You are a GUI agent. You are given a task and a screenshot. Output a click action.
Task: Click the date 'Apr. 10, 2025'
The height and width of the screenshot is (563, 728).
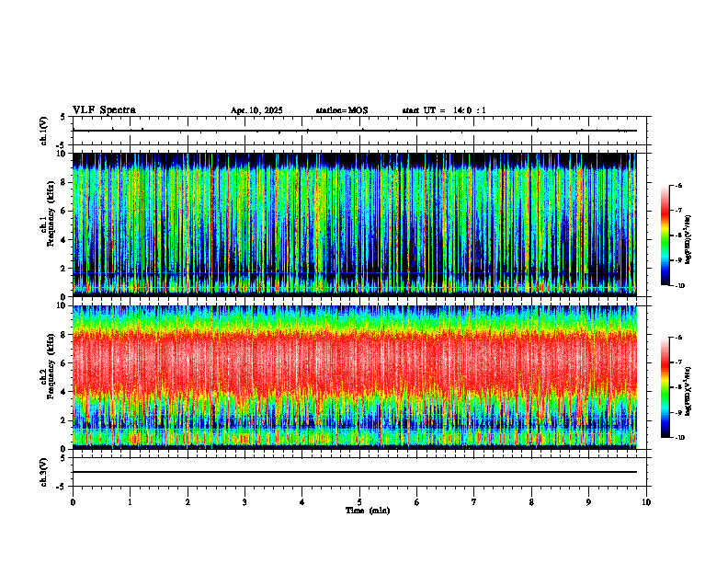pyautogui.click(x=256, y=110)
